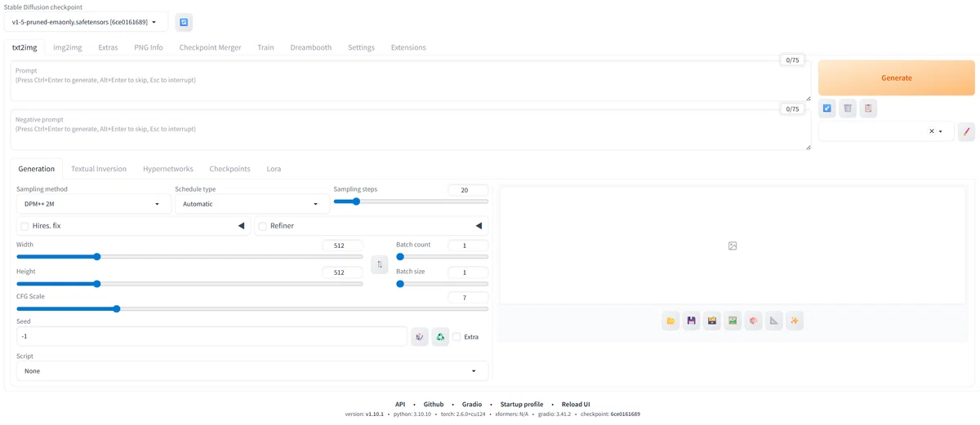Clear the prompt with trash icon
The width and height of the screenshot is (980, 425).
848,108
